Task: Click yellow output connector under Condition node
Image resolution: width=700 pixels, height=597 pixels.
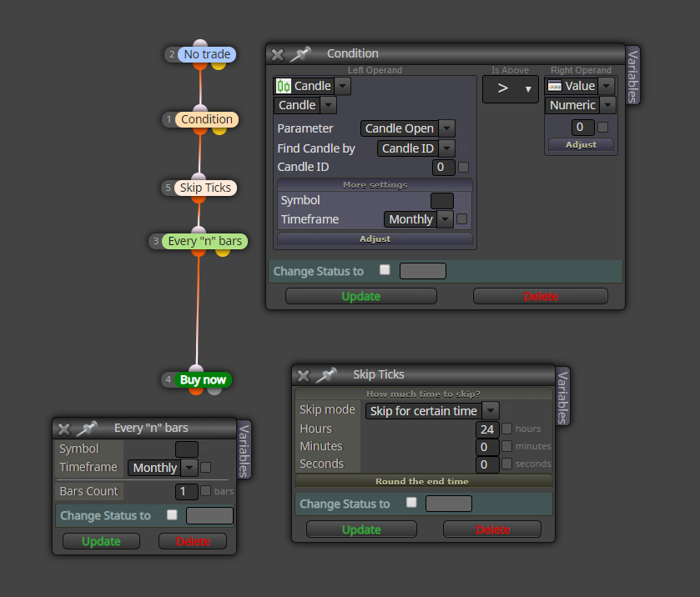Action: [219, 130]
